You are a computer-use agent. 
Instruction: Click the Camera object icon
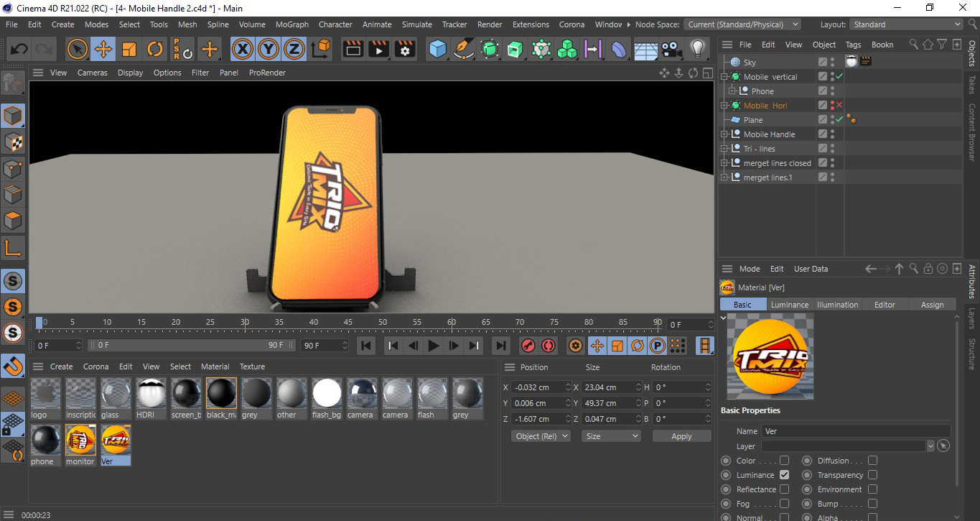pos(671,50)
